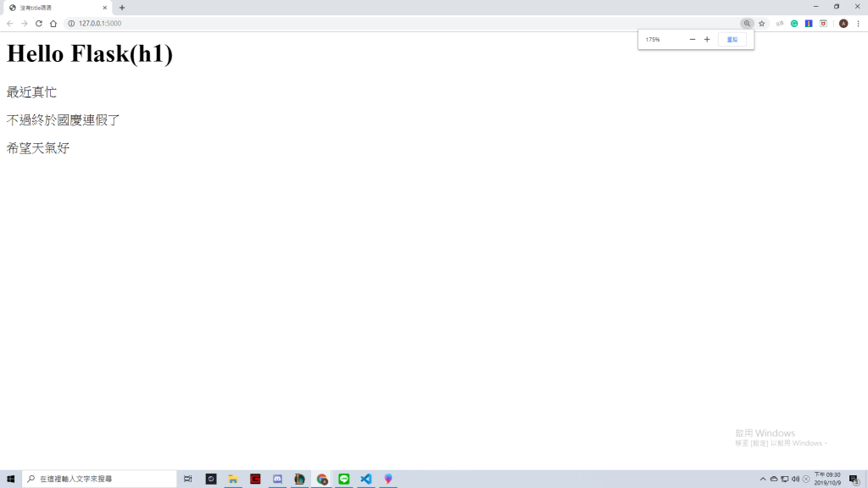Go back to the previous page

[x=10, y=23]
